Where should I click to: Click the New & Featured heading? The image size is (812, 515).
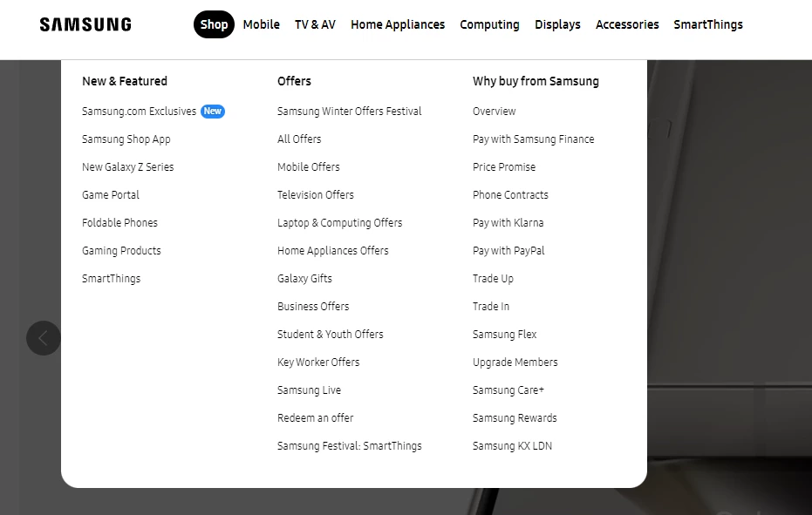click(x=124, y=81)
